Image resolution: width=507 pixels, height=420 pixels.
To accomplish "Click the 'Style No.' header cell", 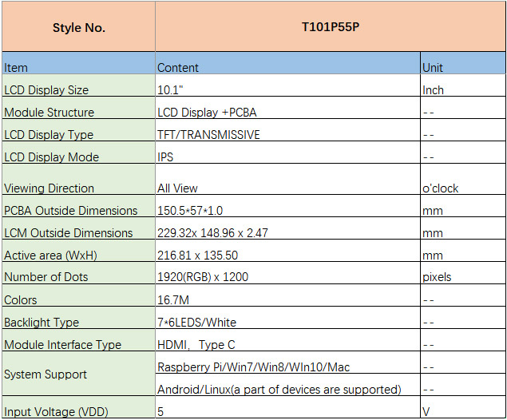I will pos(78,28).
